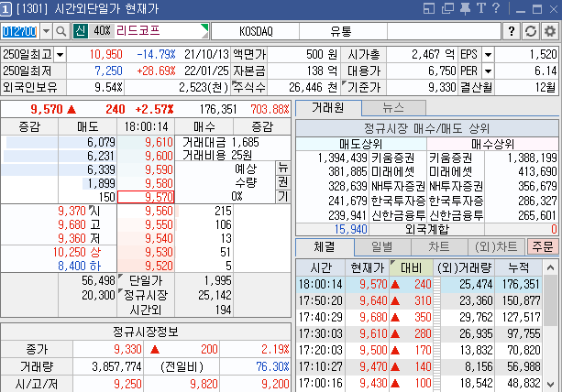This screenshot has width=562, height=392.
Task: Select the 일별 tab
Action: 382,246
